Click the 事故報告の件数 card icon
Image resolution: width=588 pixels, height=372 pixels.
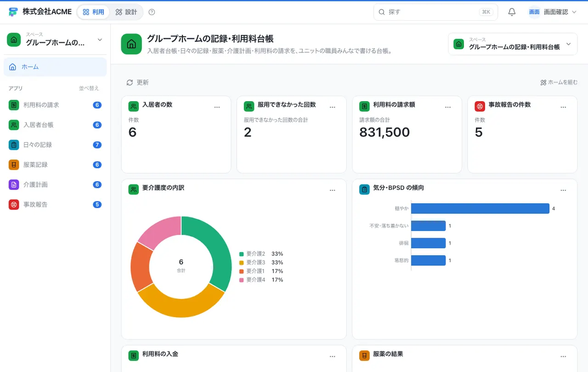(480, 106)
